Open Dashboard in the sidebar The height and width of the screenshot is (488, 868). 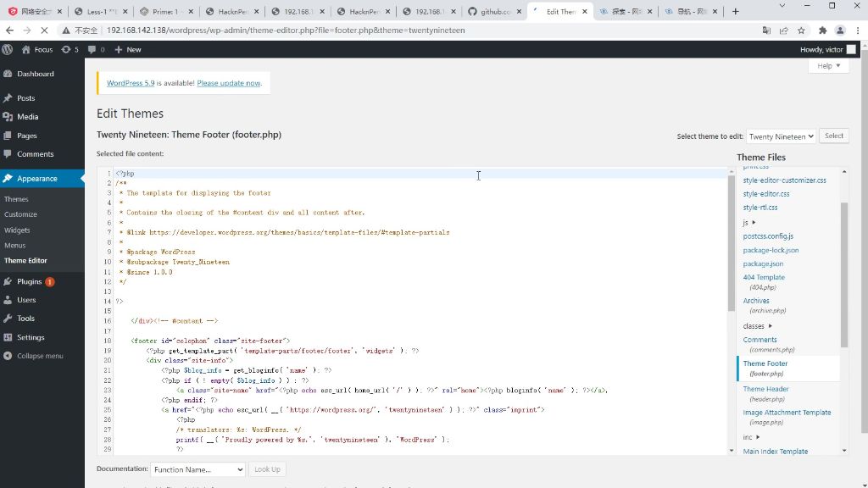pos(36,74)
